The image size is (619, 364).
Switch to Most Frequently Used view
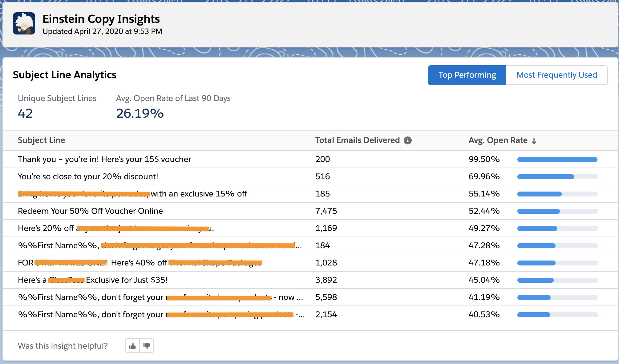click(557, 75)
